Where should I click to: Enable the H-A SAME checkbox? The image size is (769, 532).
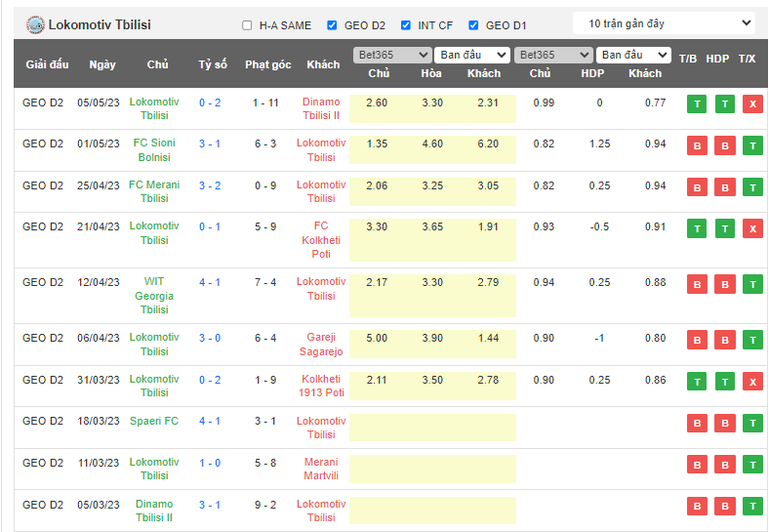point(247,25)
